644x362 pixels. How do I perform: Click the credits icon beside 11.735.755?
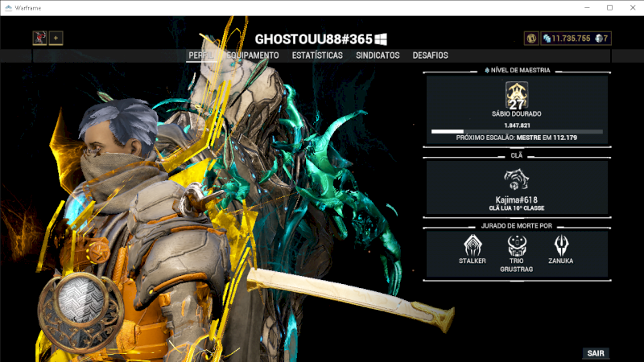(x=547, y=39)
